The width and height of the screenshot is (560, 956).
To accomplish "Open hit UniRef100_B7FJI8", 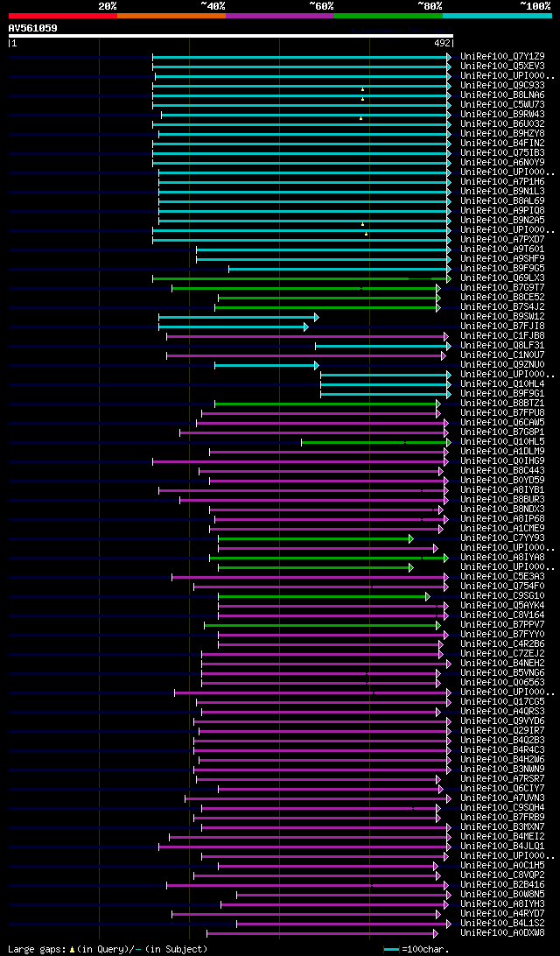I will 503,327.
